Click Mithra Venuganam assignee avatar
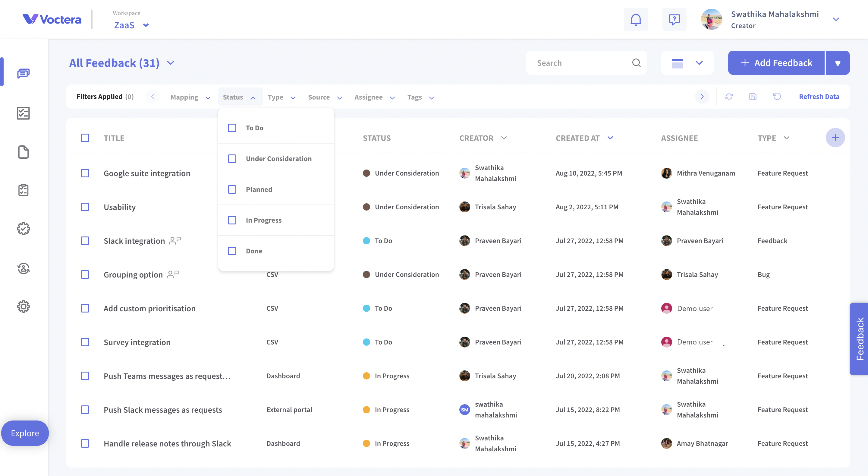The width and height of the screenshot is (868, 476). point(666,173)
